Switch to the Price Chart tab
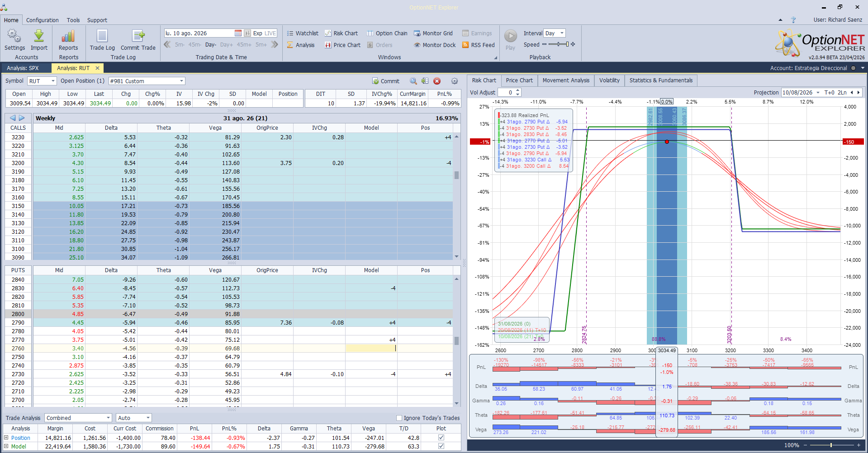This screenshot has height=453, width=868. pyautogui.click(x=519, y=80)
